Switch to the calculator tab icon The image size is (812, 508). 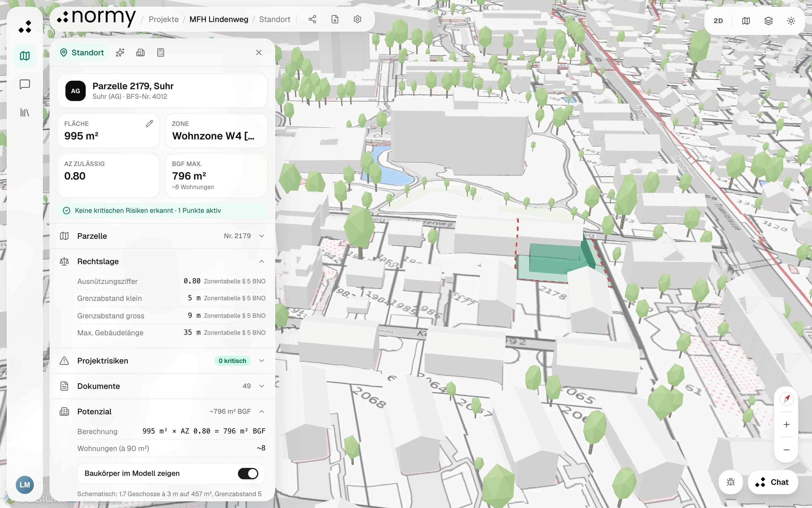[x=161, y=52]
